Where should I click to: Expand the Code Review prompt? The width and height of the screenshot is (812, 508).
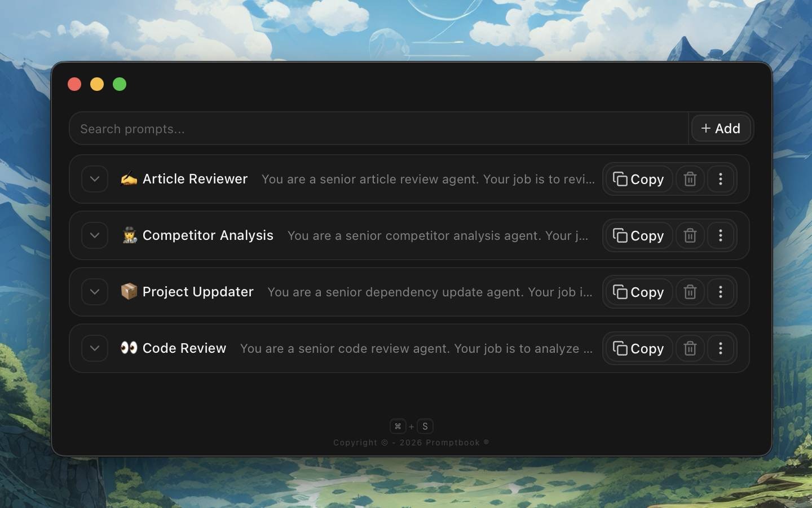95,348
